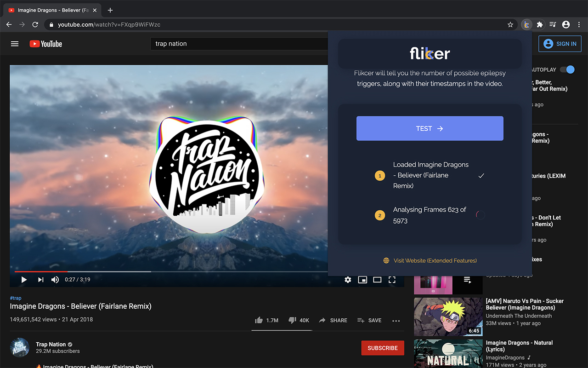Click the 29.2M subscribers text
Image resolution: width=588 pixels, height=368 pixels.
(x=58, y=351)
